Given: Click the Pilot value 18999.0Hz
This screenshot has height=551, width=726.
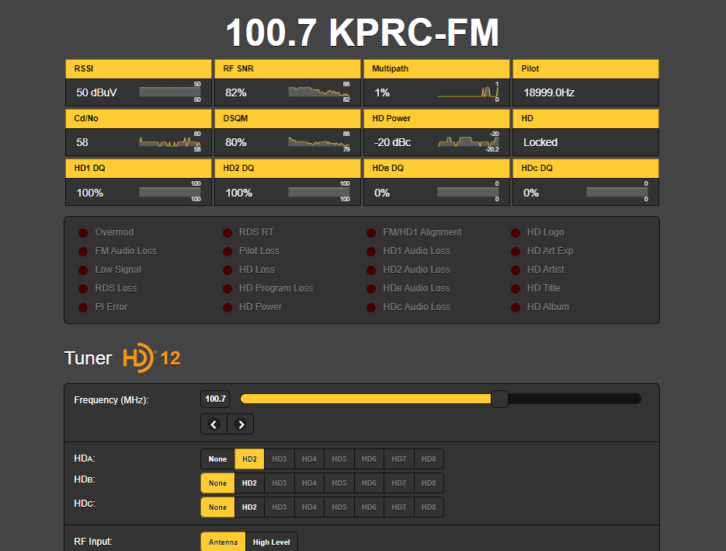Looking at the screenshot, I should tap(549, 93).
